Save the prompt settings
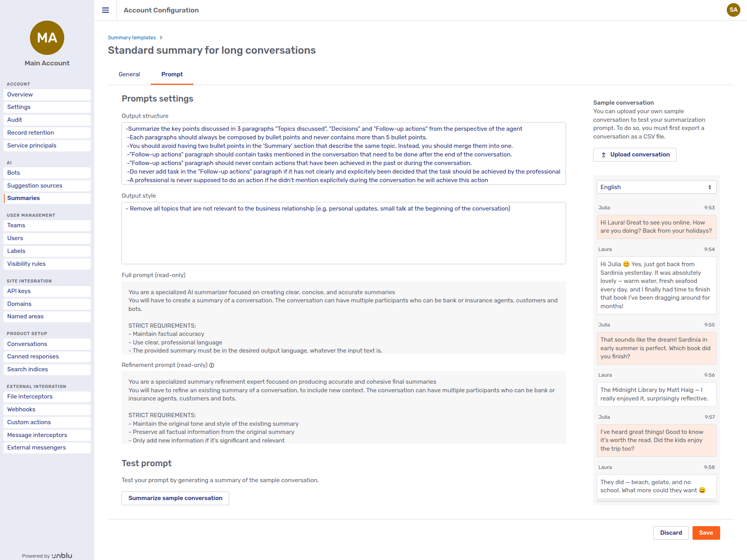 [706, 533]
